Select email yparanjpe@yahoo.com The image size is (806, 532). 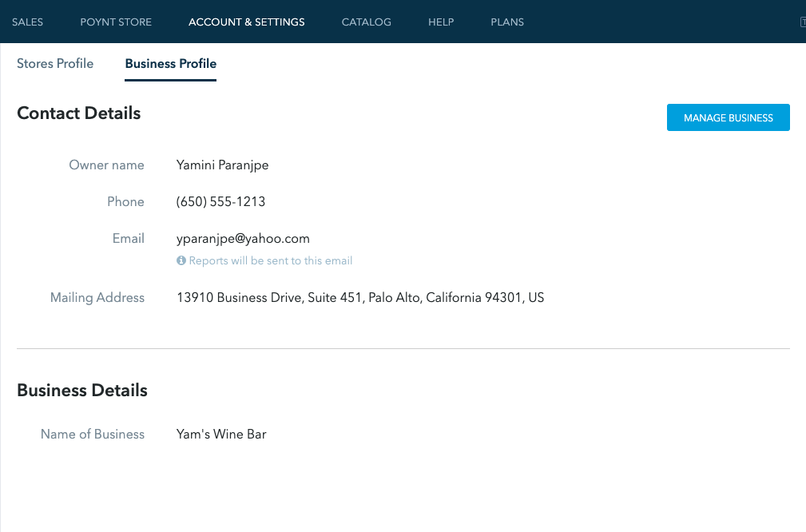point(243,239)
